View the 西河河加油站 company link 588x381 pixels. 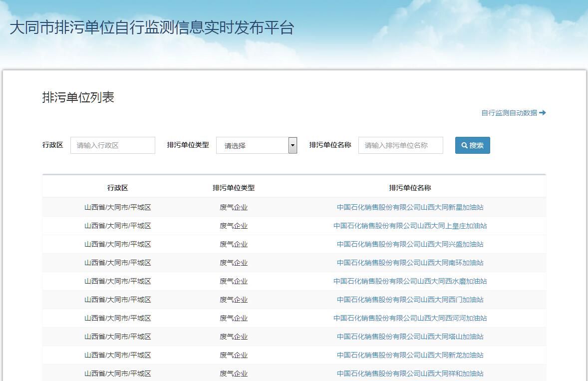[410, 318]
